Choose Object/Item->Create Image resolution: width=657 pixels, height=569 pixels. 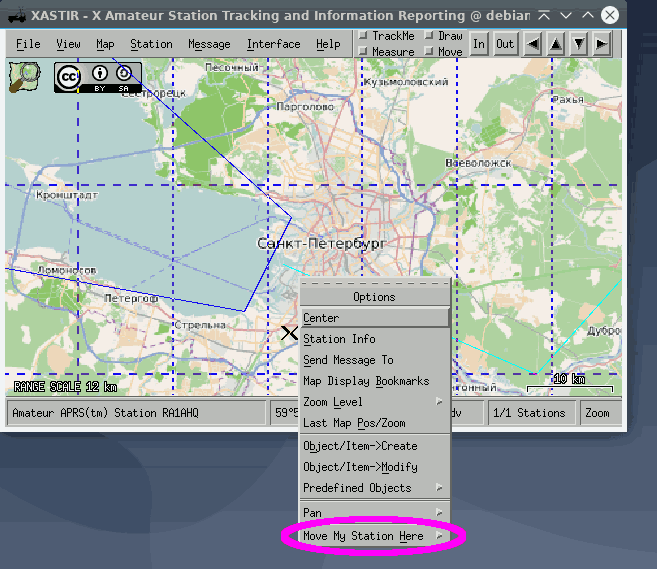(375, 446)
